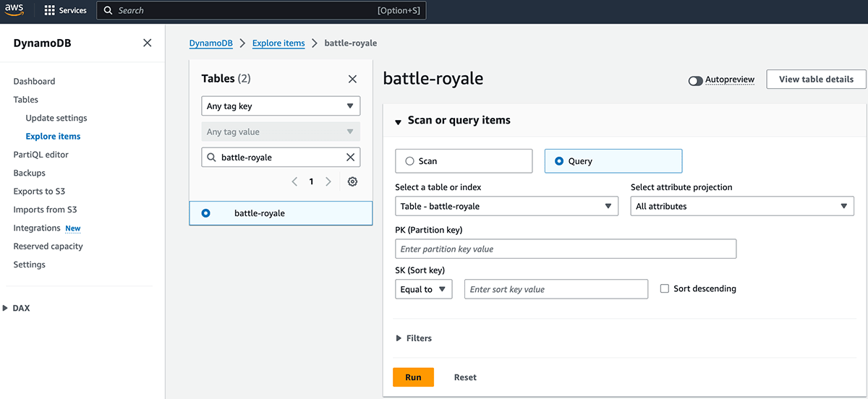Image resolution: width=868 pixels, height=399 pixels.
Task: Select the battle-royale table radio button
Action: pyautogui.click(x=206, y=213)
